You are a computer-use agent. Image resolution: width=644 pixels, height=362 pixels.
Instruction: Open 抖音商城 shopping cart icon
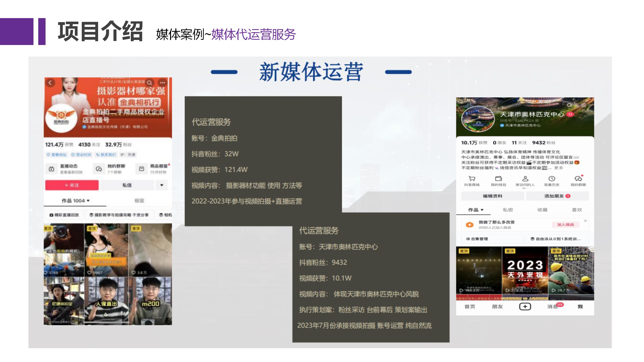point(472,179)
